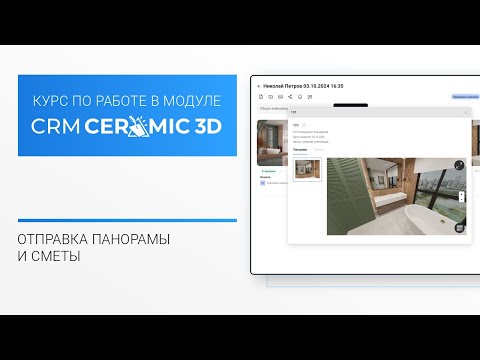Click the large bathroom panorama view
Viewport: 480px width, 360px height.
point(396,196)
